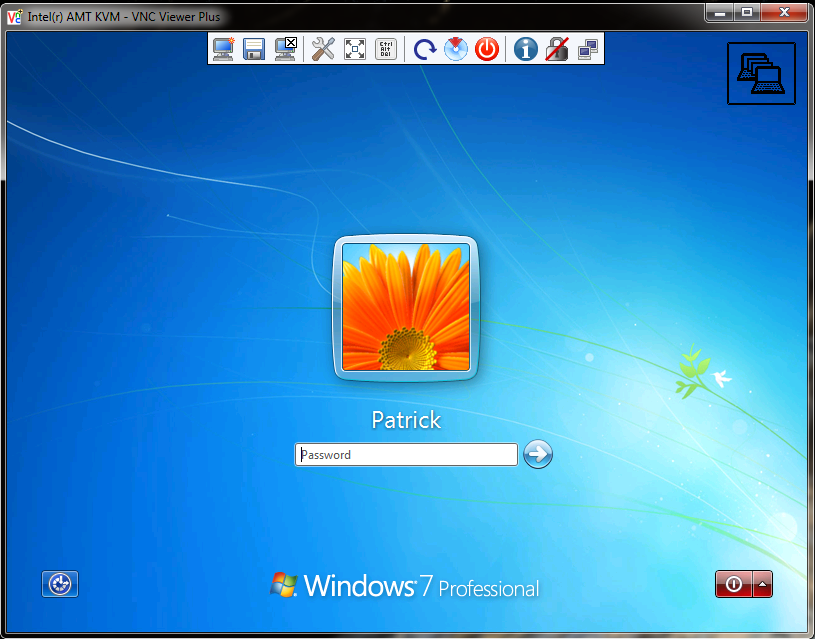Open the Options wrench and screwdriver icon
This screenshot has height=639, width=815.
coord(323,49)
